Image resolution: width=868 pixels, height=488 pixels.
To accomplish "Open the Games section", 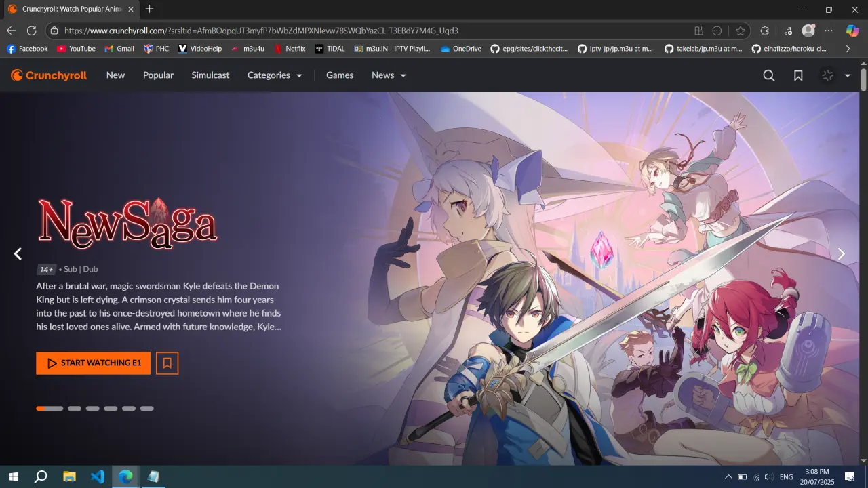I will [340, 75].
